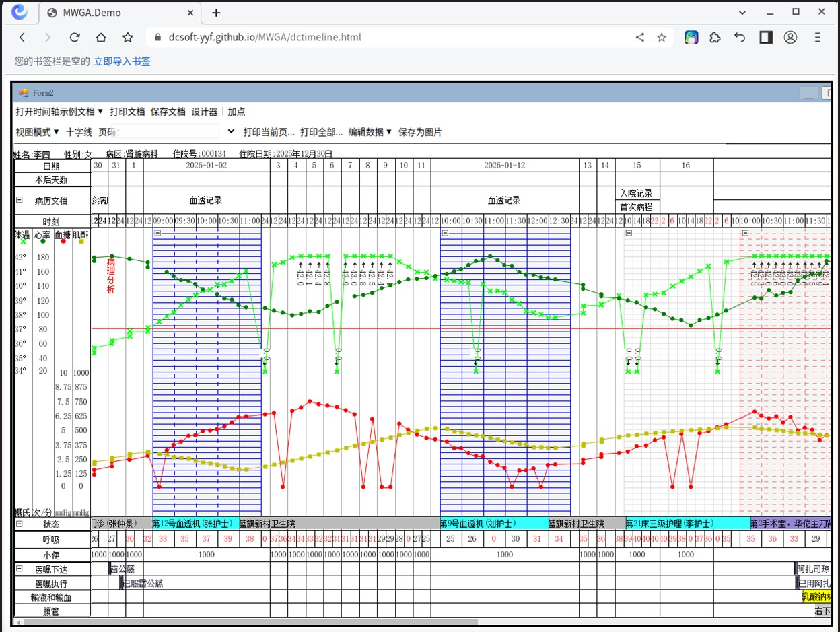Click the 打印文档 menu item
This screenshot has width=840, height=632.
click(128, 112)
